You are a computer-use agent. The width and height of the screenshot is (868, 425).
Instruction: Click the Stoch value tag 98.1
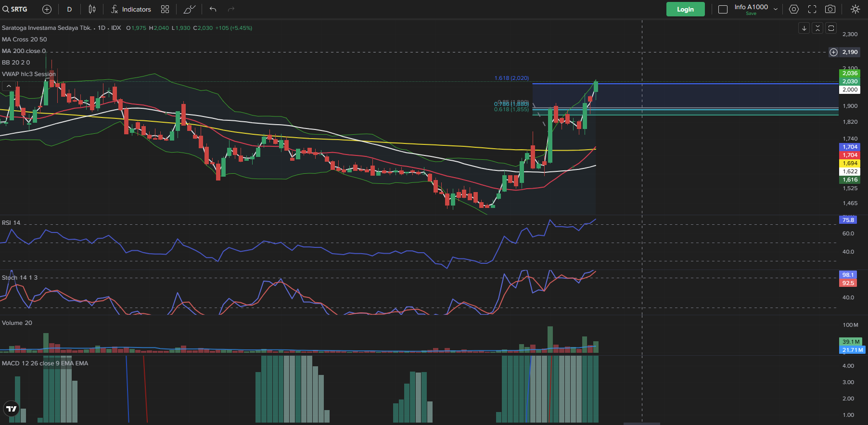click(x=848, y=275)
